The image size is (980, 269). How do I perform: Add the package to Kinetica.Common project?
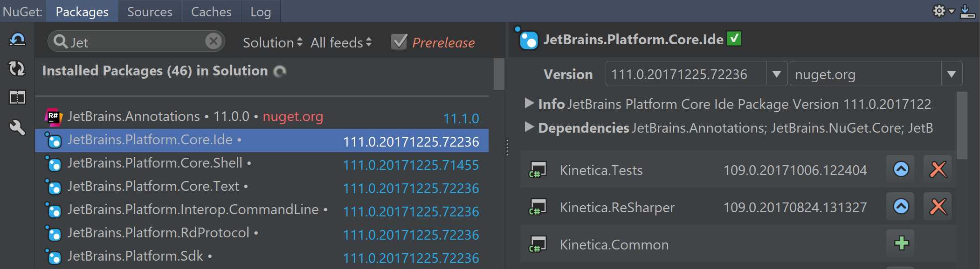click(901, 243)
